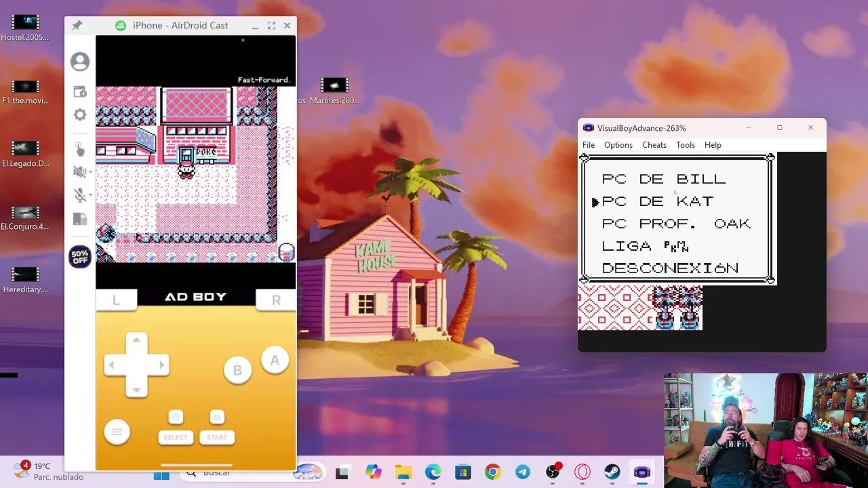Open AirDroid Cast settings gear

pos(80,115)
